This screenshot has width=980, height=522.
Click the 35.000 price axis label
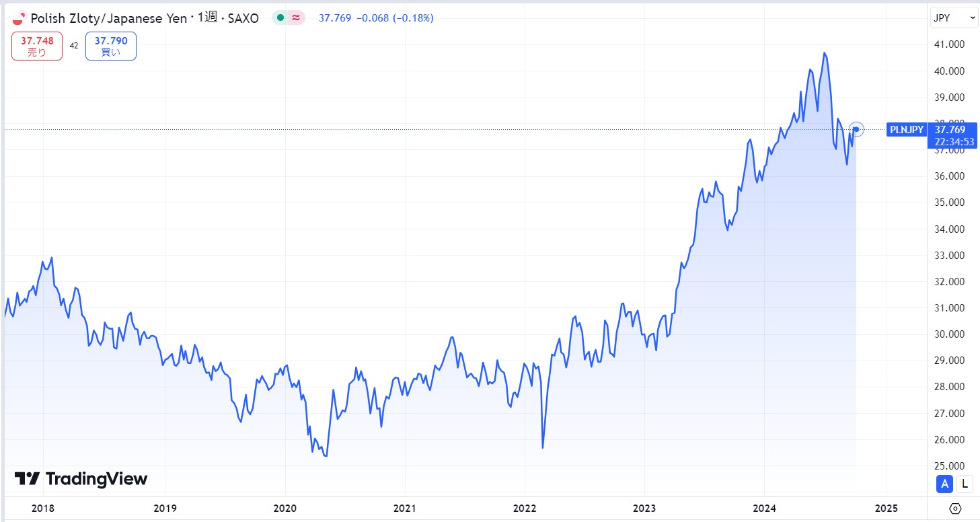point(951,202)
